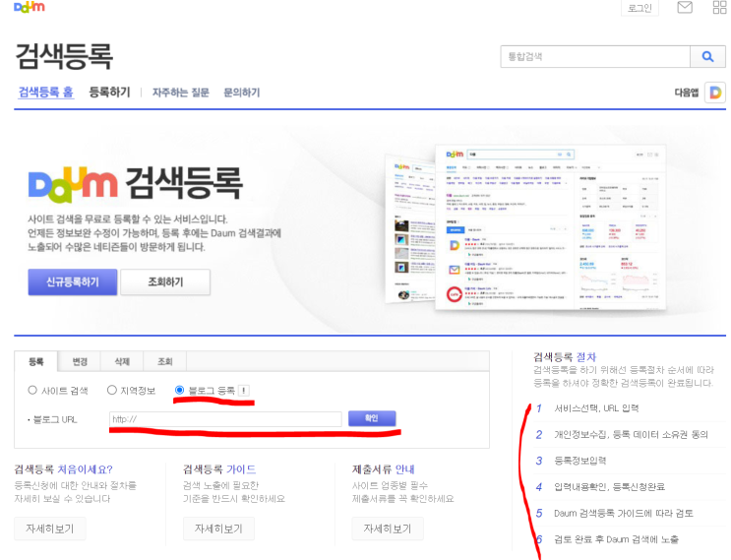Click step 2 개인정보수집, 등록 데이터 소유권 동의
731x560 pixels.
click(x=631, y=435)
